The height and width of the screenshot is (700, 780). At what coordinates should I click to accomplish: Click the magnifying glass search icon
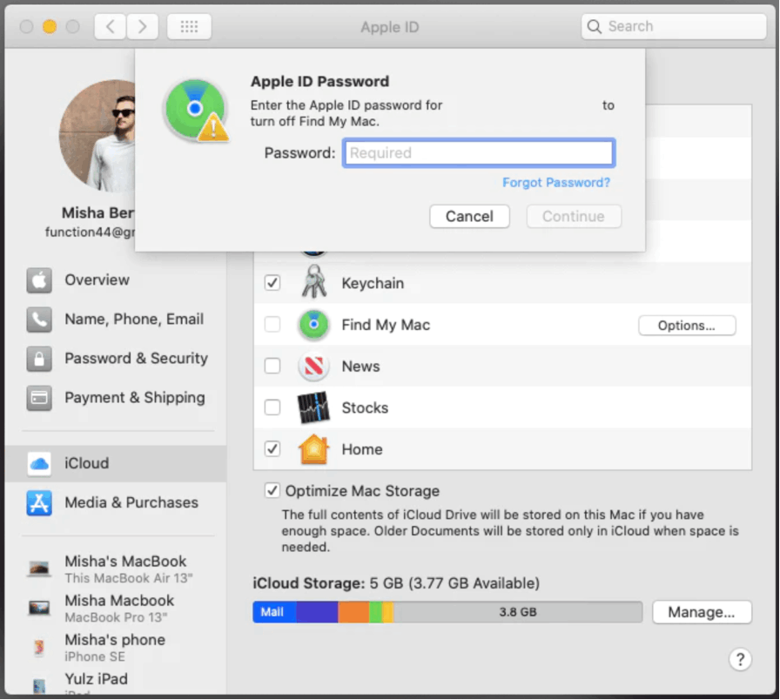coord(594,26)
